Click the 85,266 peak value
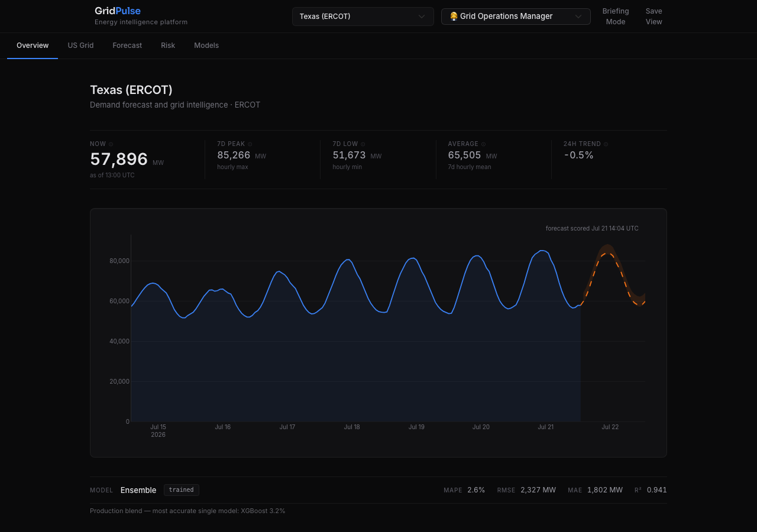757x532 pixels. tap(234, 155)
